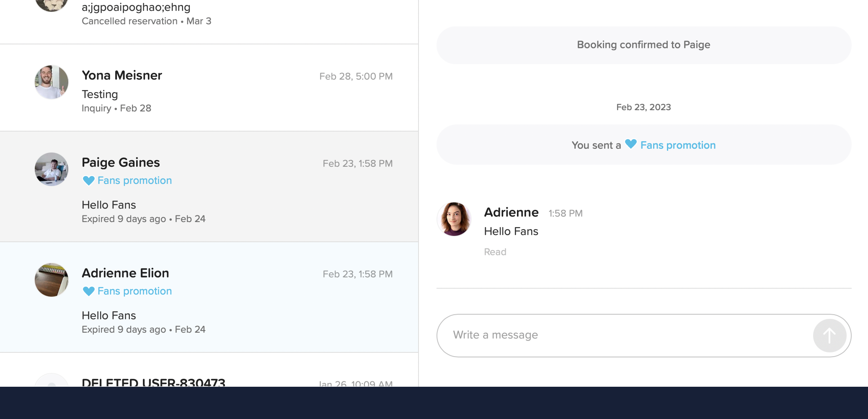Open the Fans promotion link in chat banner
The height and width of the screenshot is (419, 868).
click(678, 145)
